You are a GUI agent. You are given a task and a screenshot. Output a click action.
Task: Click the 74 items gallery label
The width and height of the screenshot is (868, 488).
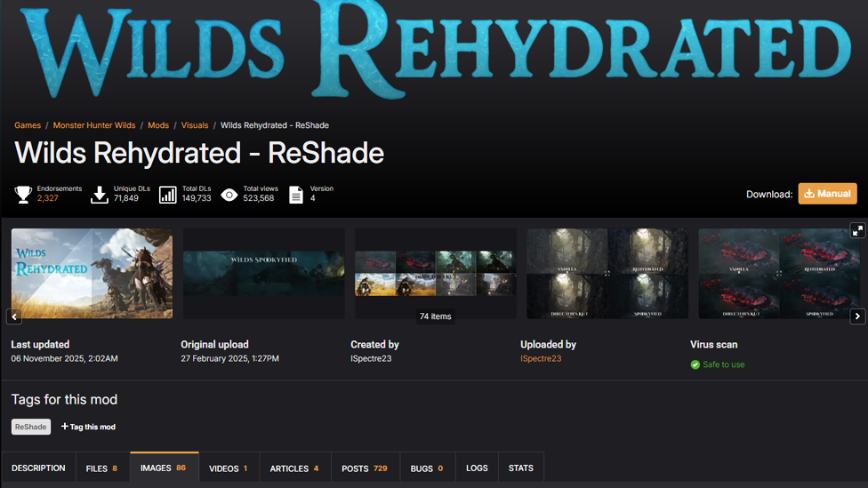point(436,316)
